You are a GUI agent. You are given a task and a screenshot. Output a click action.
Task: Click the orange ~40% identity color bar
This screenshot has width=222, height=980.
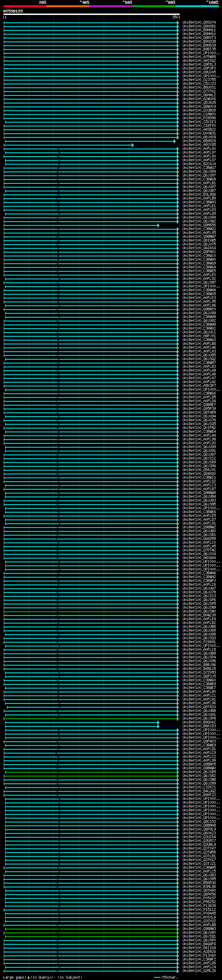coord(68,6)
